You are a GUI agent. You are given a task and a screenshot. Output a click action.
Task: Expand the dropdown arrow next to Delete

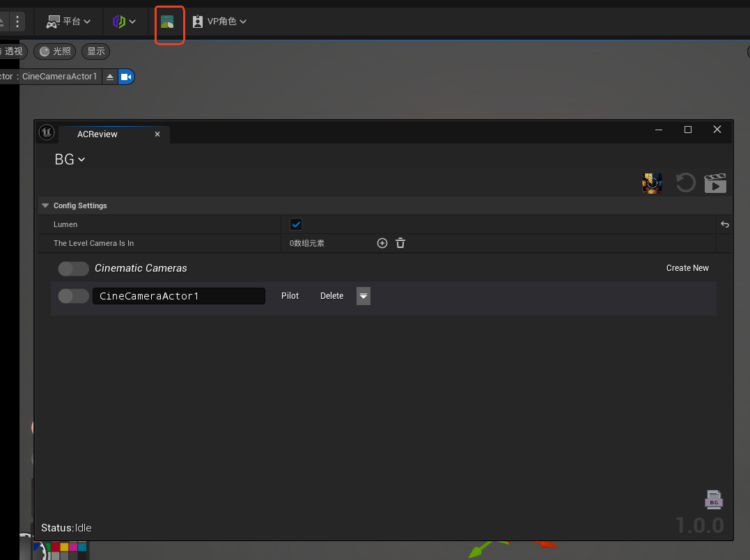(364, 296)
